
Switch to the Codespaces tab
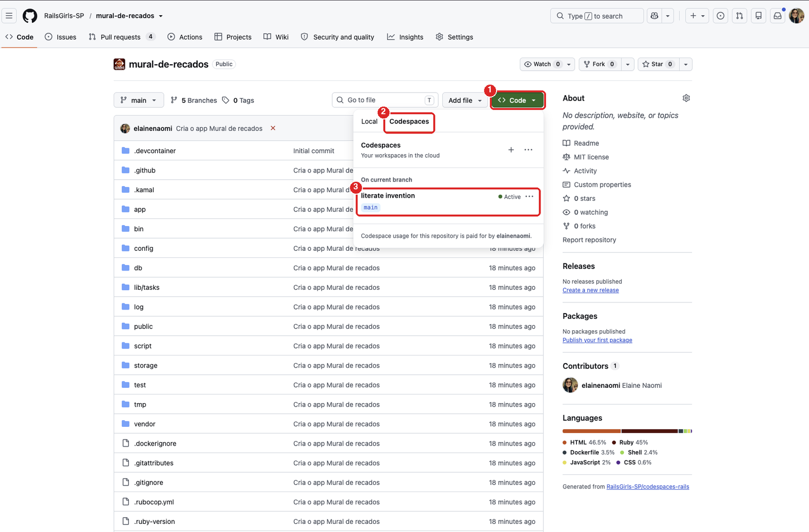[409, 121]
